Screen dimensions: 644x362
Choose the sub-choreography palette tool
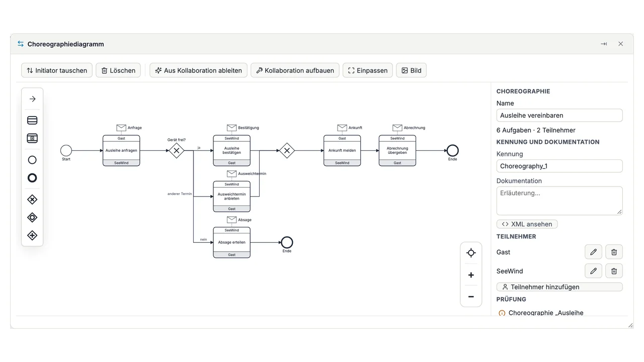coord(32,138)
